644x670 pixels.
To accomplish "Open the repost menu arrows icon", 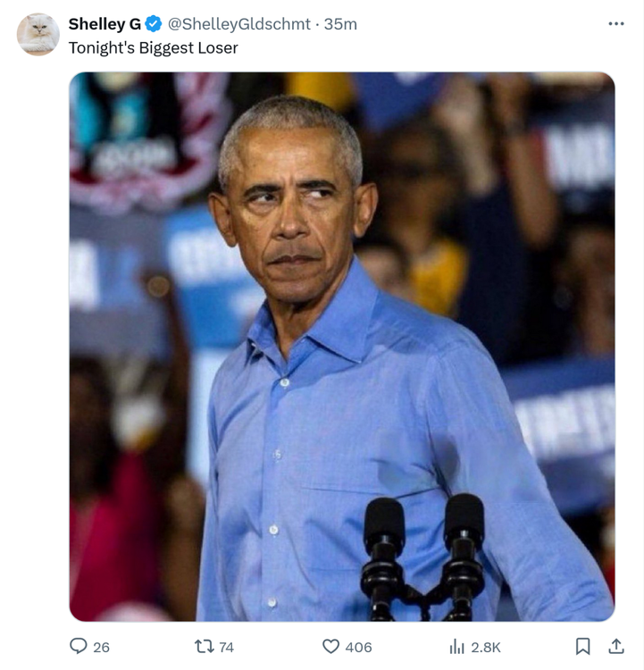I will [x=204, y=646].
